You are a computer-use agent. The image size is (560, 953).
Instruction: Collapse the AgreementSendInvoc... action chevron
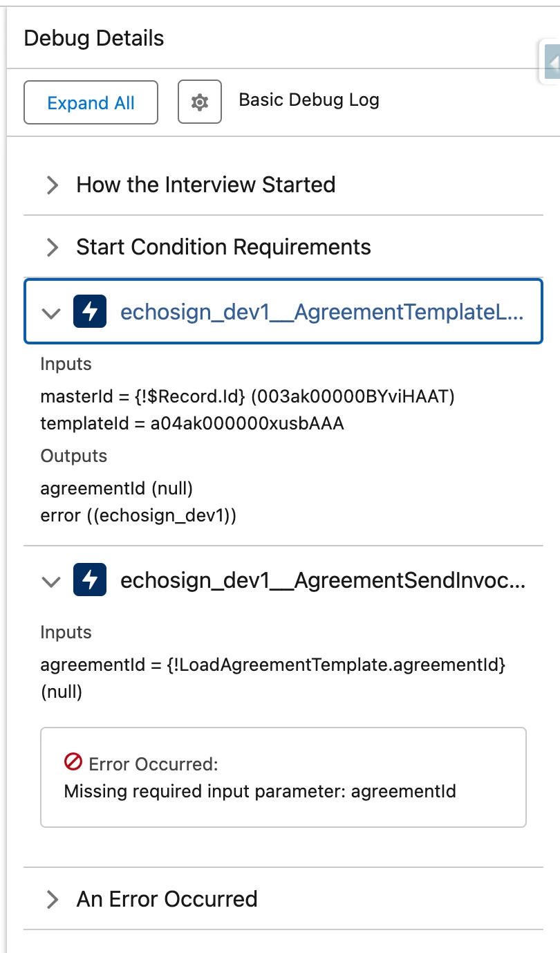pyautogui.click(x=50, y=581)
